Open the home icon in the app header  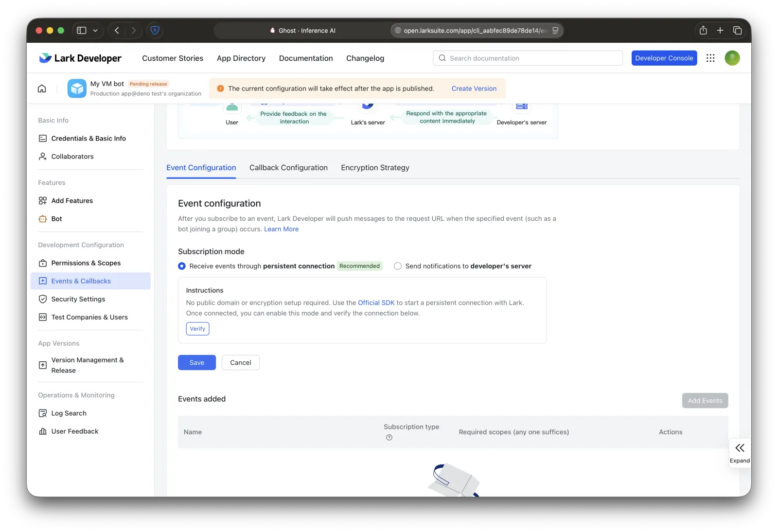[42, 89]
